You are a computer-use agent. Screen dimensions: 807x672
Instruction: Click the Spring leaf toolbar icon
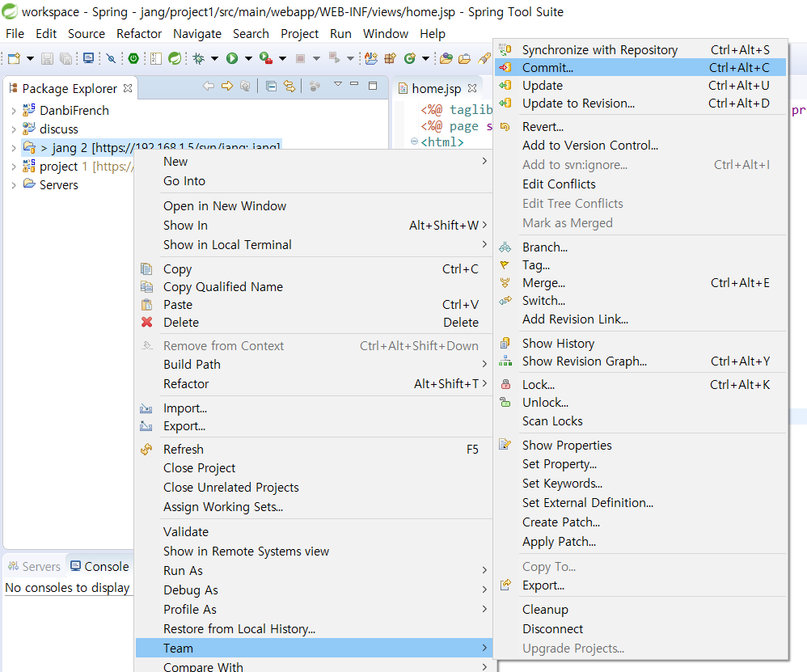click(175, 58)
